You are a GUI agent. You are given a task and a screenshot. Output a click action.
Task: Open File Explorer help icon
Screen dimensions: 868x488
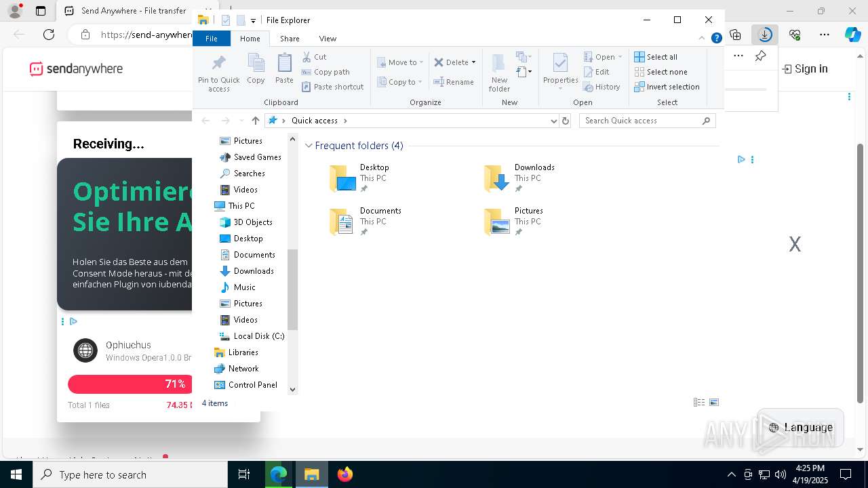pos(716,39)
